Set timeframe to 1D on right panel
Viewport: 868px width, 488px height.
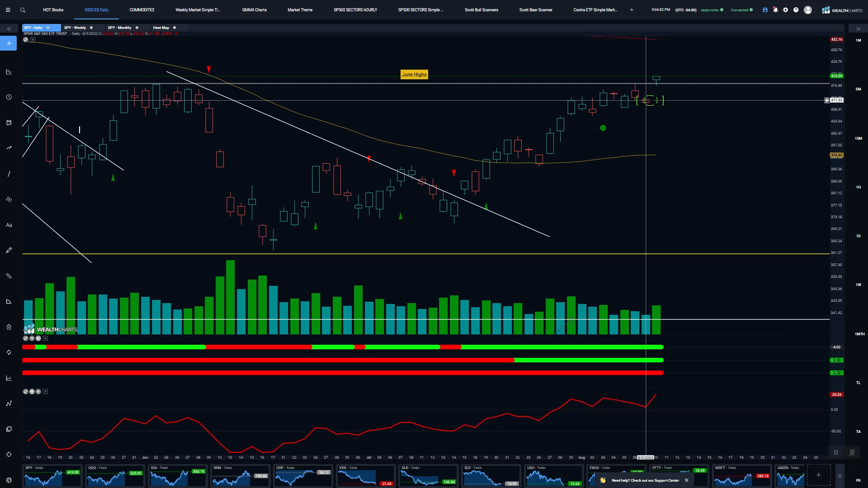point(858,236)
